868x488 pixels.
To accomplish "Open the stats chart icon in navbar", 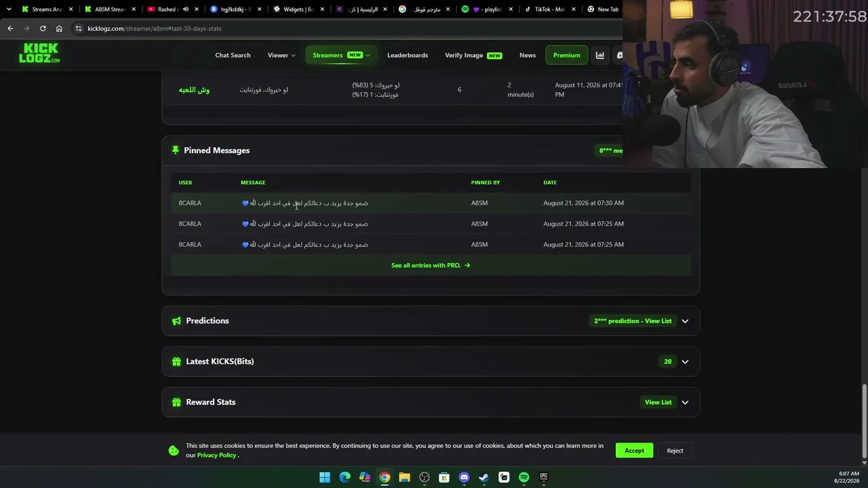I will click(x=600, y=55).
